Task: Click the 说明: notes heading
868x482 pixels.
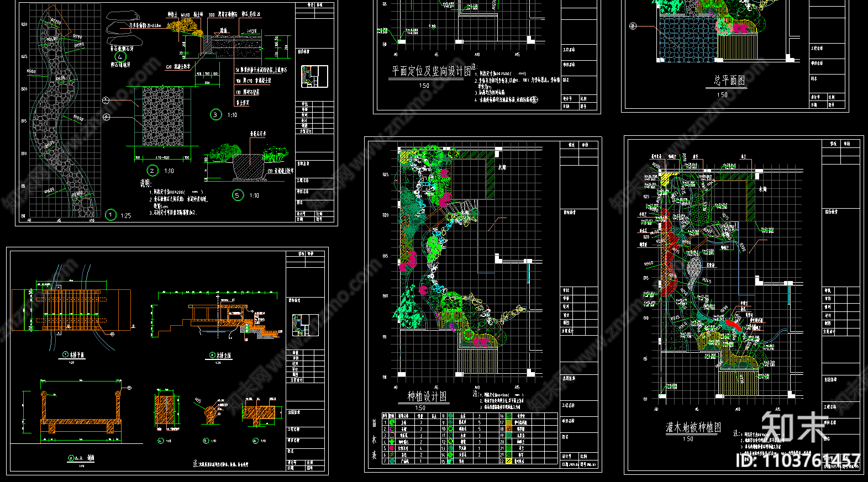Action: (145, 183)
